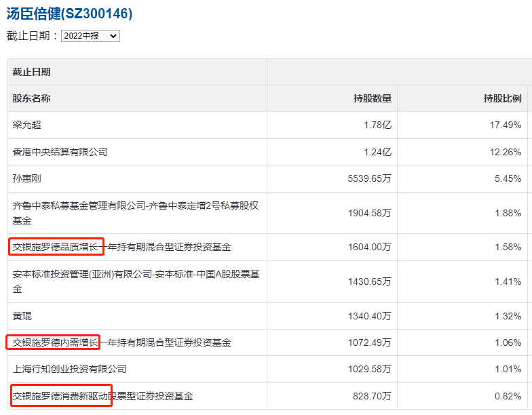Viewport: 532px width, 415px height.
Task: Select shareholder 齐鲁中泰私募基金管理有限公司 row name
Action: [136, 213]
